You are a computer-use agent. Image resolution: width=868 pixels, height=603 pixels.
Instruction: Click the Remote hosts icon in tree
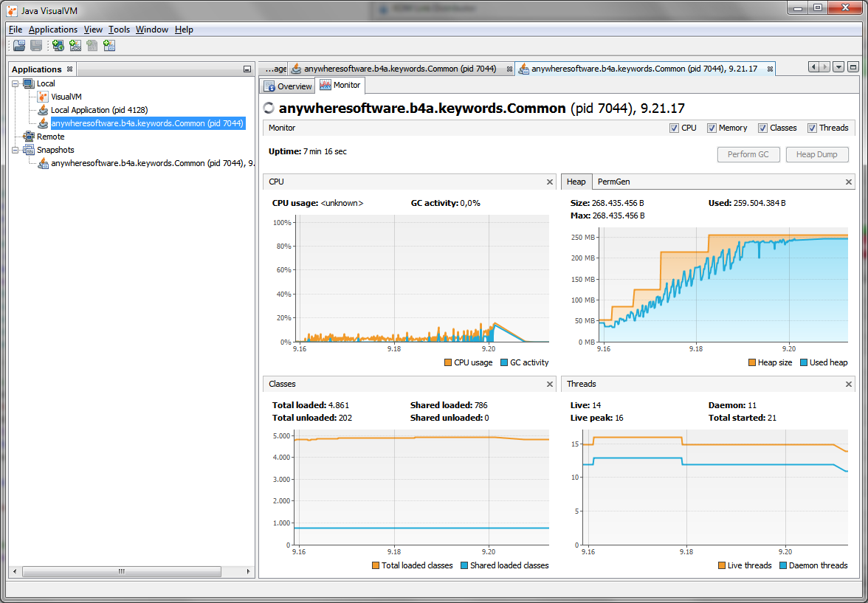[x=29, y=137]
